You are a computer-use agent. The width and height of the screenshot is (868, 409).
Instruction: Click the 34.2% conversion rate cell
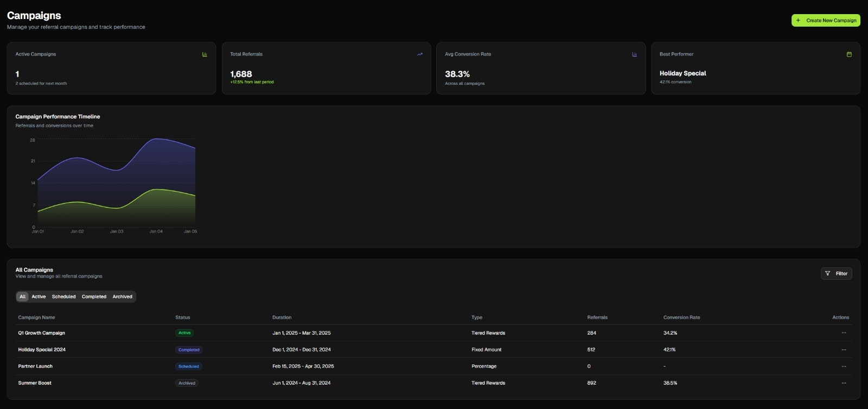click(670, 333)
